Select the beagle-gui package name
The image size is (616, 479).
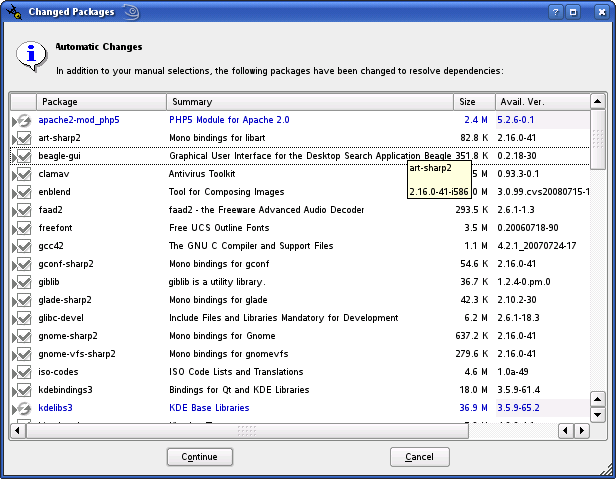(59, 156)
